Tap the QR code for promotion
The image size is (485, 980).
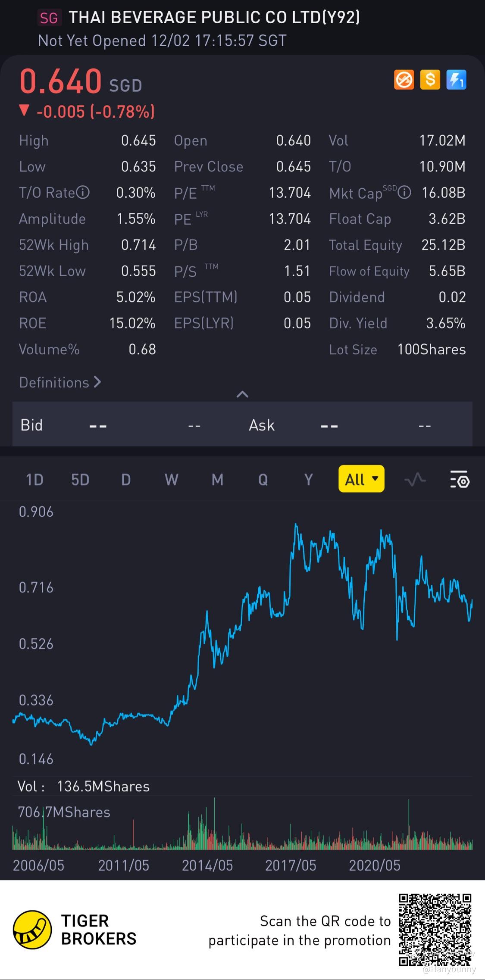[x=435, y=930]
